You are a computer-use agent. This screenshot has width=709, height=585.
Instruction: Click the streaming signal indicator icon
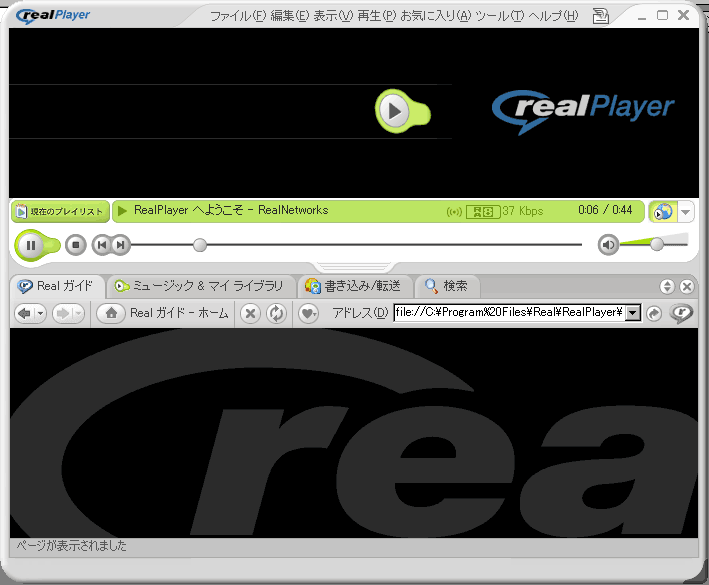click(454, 212)
